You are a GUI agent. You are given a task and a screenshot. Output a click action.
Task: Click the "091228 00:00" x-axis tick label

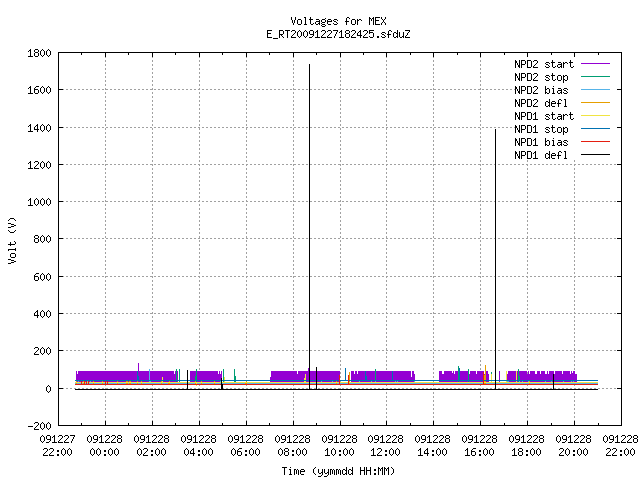pos(104,446)
